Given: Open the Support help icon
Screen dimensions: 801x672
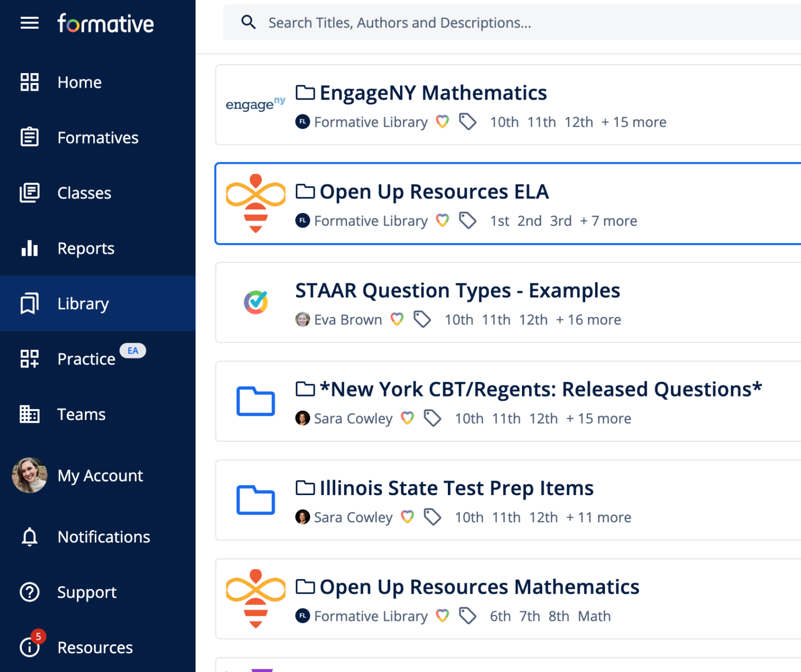Looking at the screenshot, I should click(x=29, y=592).
